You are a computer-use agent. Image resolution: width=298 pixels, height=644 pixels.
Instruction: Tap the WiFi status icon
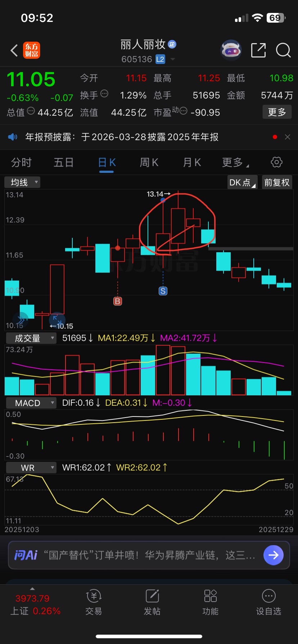pos(257,18)
